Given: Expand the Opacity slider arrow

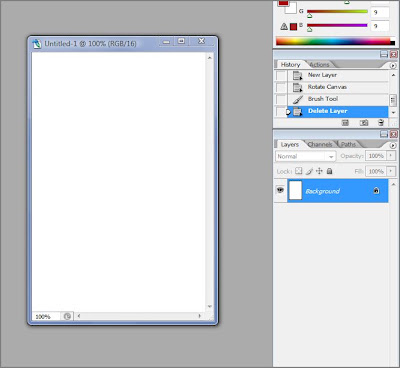Looking at the screenshot, I should point(391,156).
